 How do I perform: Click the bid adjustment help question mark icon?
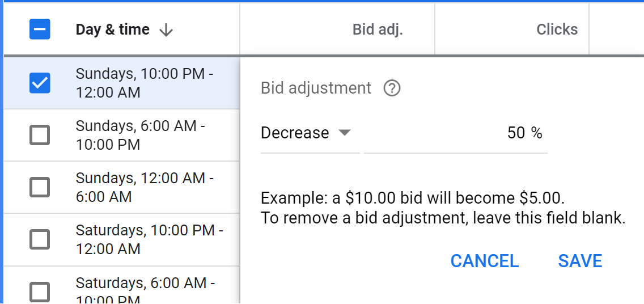tap(392, 88)
